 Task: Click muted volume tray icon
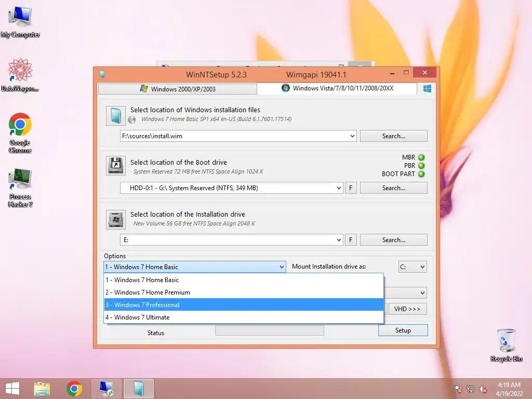(x=483, y=389)
